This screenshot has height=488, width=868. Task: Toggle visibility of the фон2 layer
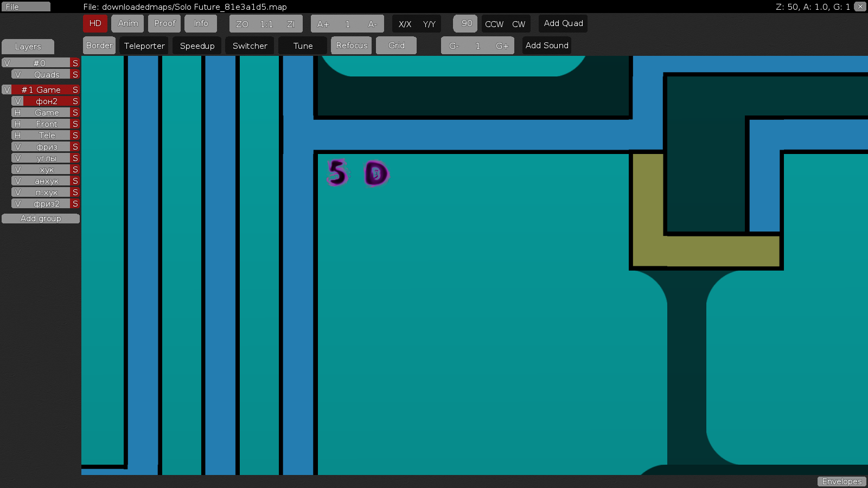point(17,101)
